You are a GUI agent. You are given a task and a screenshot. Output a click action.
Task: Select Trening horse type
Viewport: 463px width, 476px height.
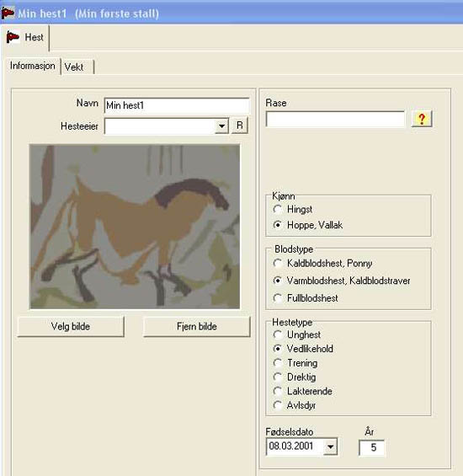click(277, 363)
